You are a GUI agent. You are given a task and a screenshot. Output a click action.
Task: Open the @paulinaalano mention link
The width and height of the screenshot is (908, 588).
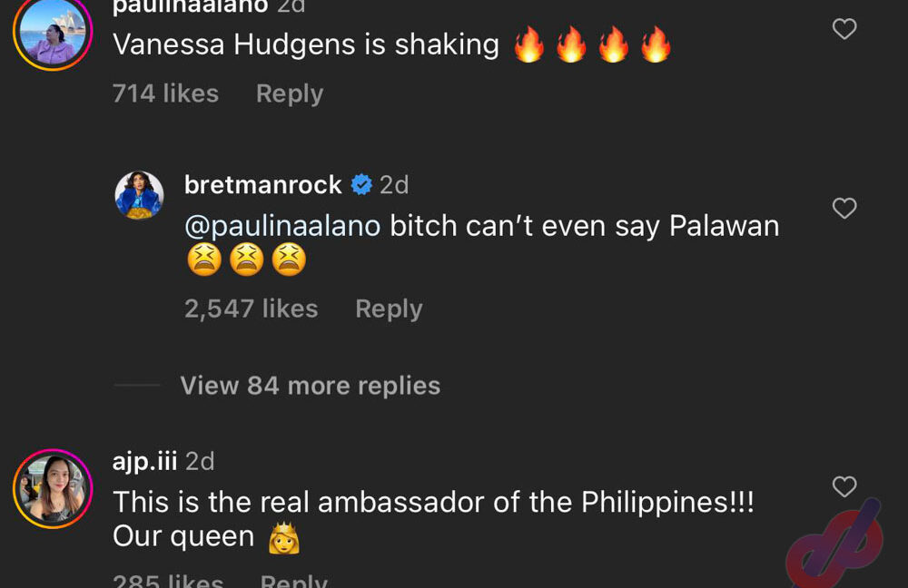click(x=282, y=226)
